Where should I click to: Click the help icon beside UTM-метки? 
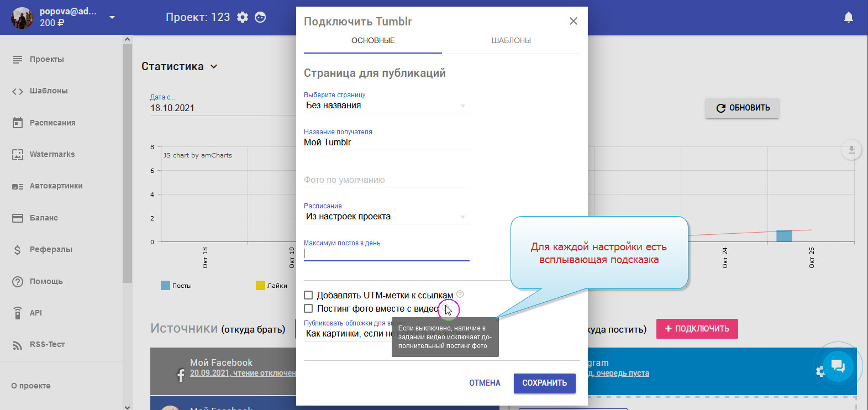(460, 295)
